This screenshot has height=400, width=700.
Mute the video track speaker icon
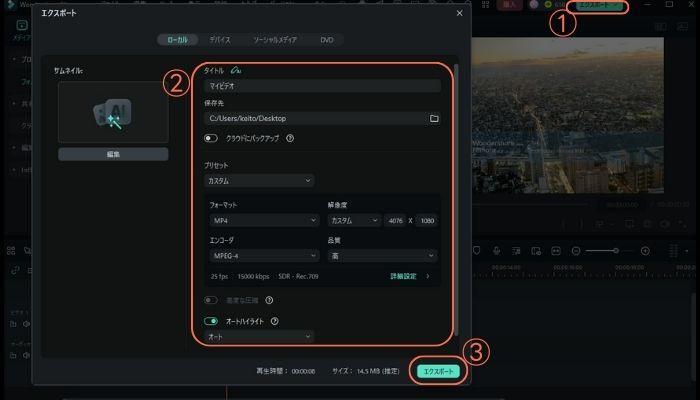tap(27, 324)
